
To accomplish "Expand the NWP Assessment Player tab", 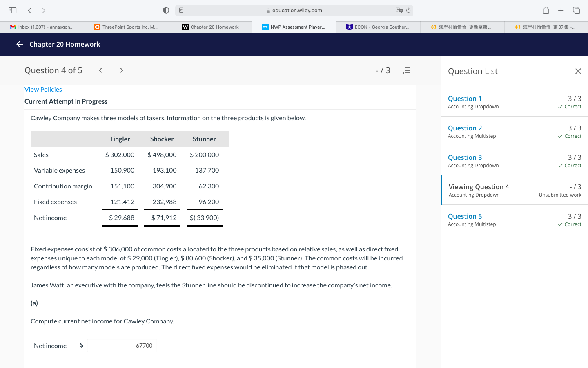I will tap(294, 27).
